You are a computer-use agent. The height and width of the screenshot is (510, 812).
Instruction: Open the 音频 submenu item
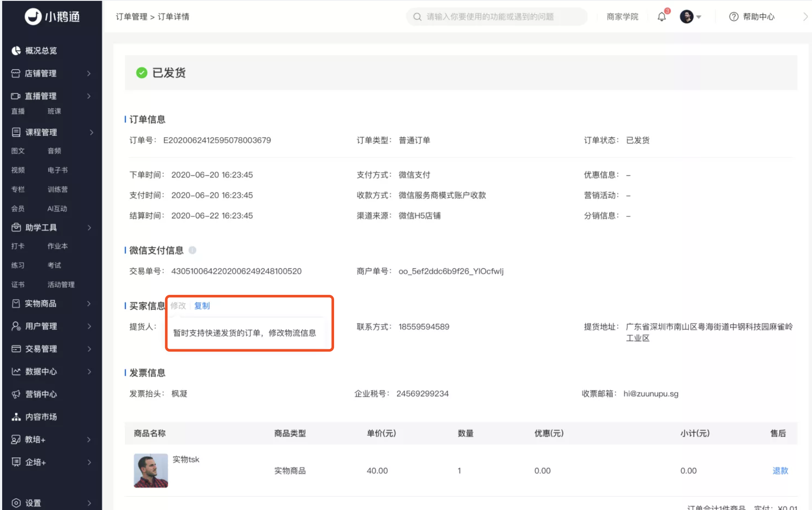coord(54,151)
